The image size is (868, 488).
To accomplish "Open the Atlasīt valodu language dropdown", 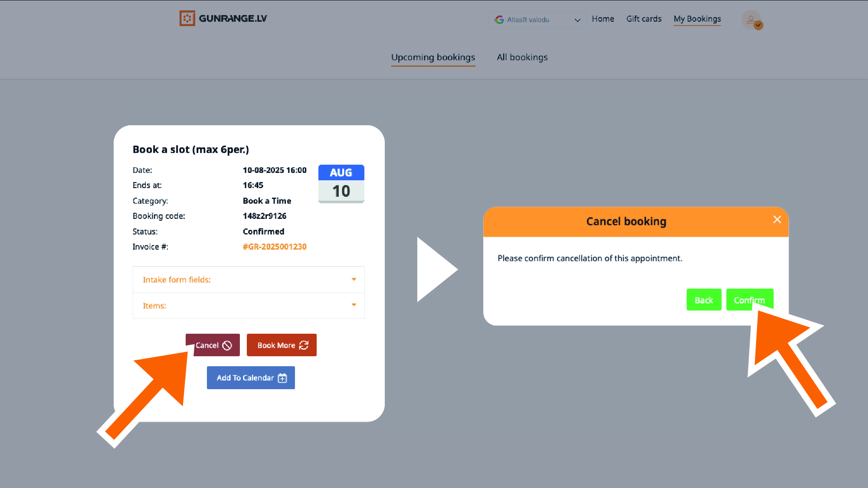I will click(537, 20).
